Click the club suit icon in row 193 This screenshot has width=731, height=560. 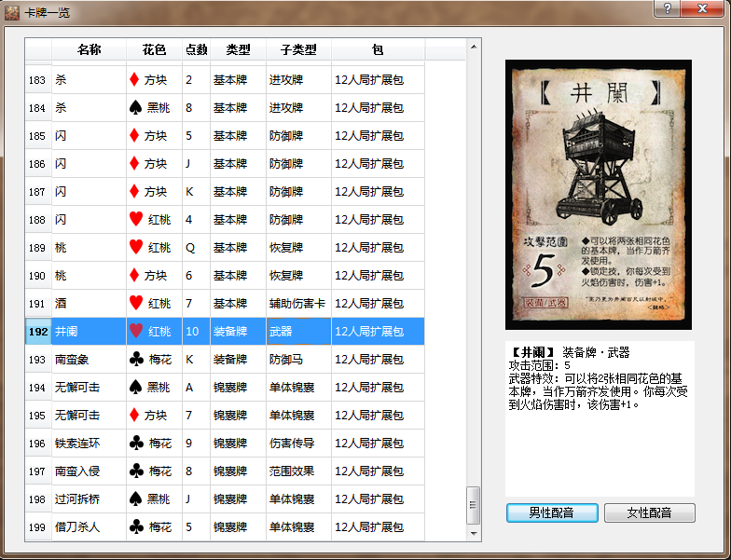coord(136,360)
